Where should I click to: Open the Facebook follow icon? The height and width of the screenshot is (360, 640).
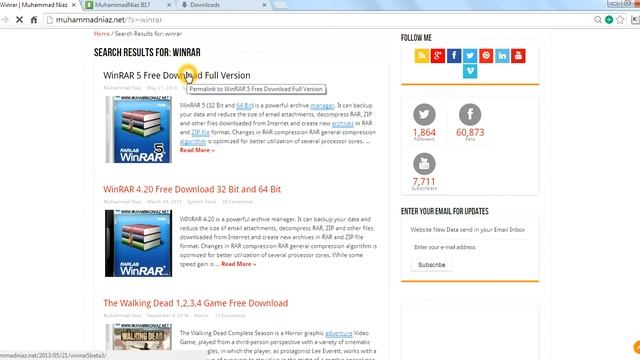pos(454,56)
